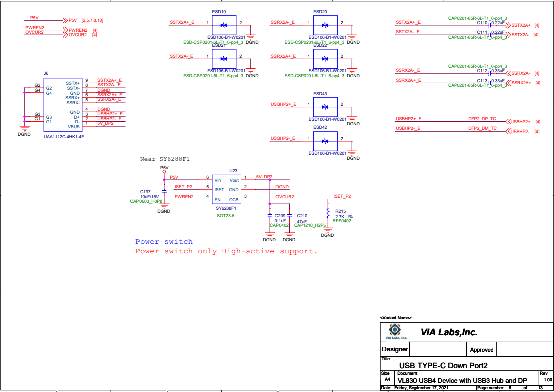Screen dimensions: 554x392
Task: Select the C110 0.22uF capacitor
Action: coord(490,25)
